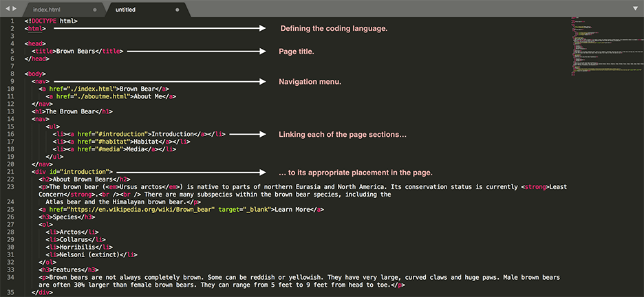
Task: Click the Wikipedia Brown_bear URL
Action: [x=140, y=209]
